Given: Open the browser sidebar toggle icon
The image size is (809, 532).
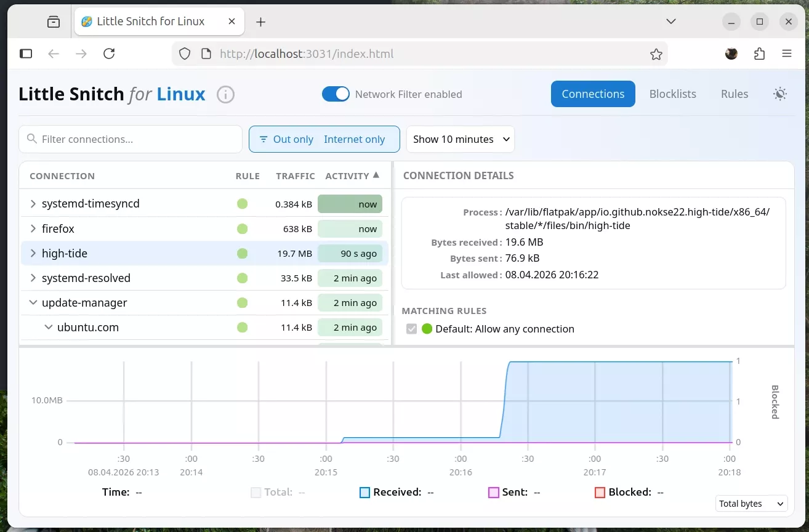Looking at the screenshot, I should (26, 54).
